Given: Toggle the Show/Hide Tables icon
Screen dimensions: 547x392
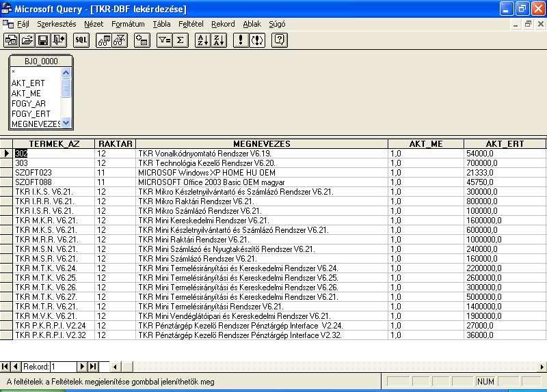Looking at the screenshot, I should (104, 40).
